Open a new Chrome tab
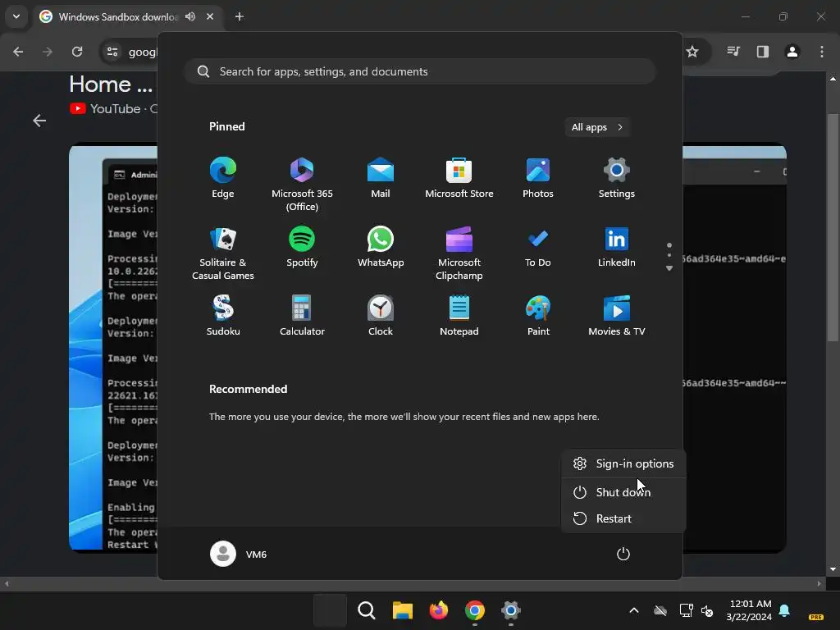The width and height of the screenshot is (840, 630). (x=240, y=16)
